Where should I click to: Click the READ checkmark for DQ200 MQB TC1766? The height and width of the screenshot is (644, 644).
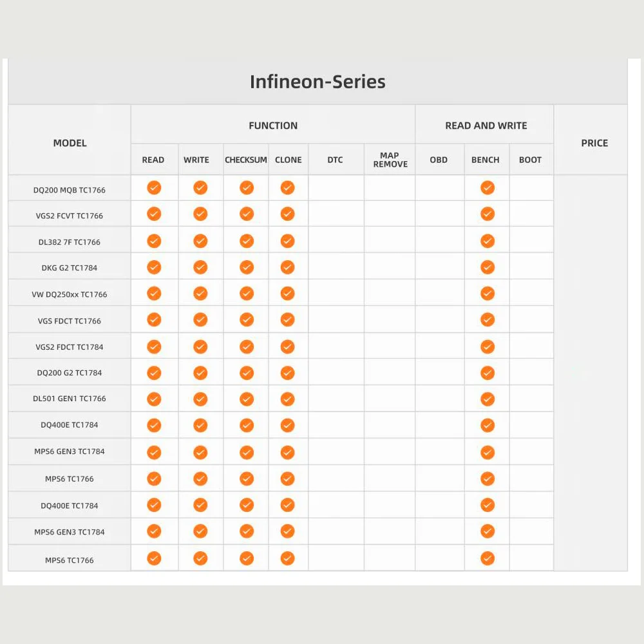pyautogui.click(x=154, y=187)
